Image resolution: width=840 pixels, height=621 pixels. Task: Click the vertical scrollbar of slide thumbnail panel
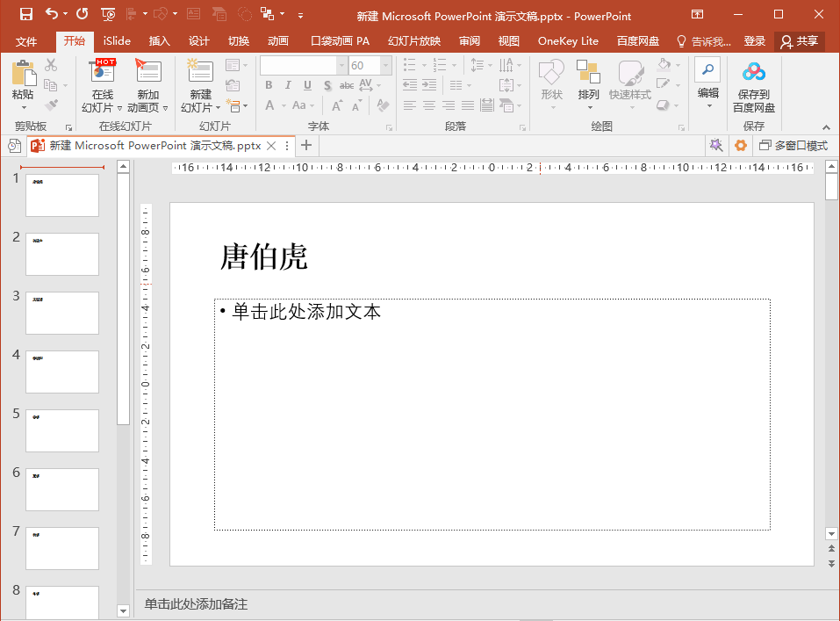coord(123,299)
